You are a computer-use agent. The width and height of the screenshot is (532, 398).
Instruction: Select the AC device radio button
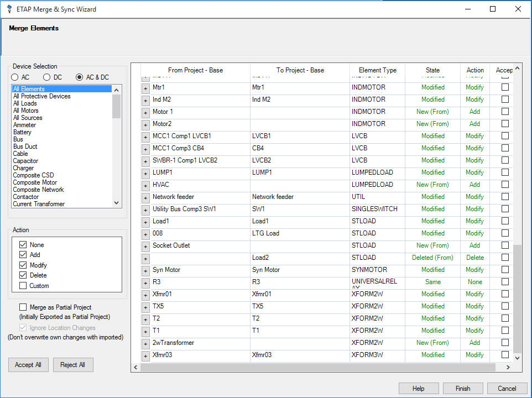[14, 77]
